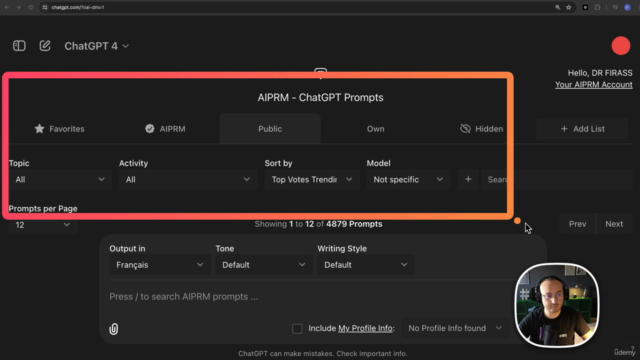This screenshot has height=360, width=640.
Task: Click the plus button beside Model
Action: pos(468,180)
